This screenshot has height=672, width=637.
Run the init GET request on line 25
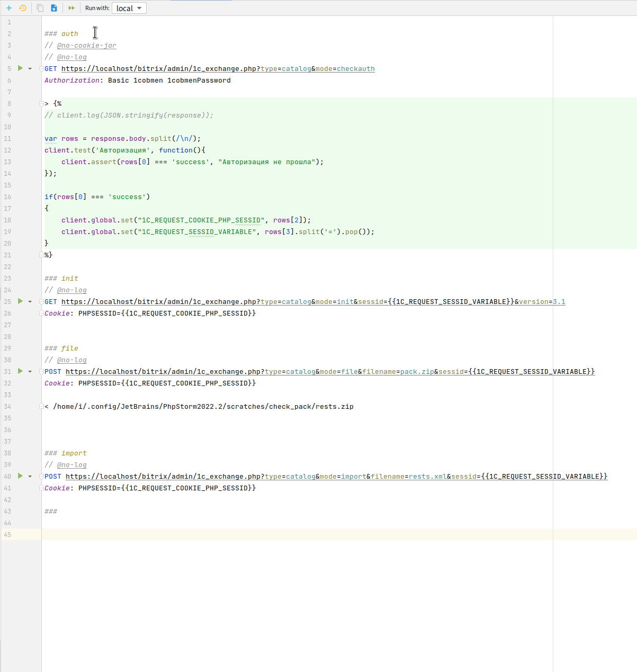point(20,301)
